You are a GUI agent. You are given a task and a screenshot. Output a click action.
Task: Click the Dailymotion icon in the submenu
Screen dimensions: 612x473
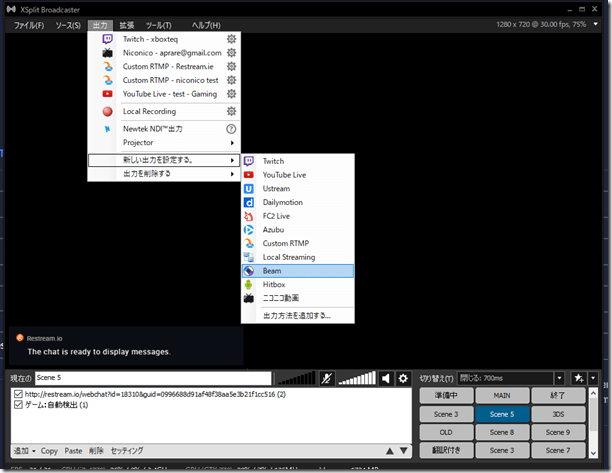point(249,202)
